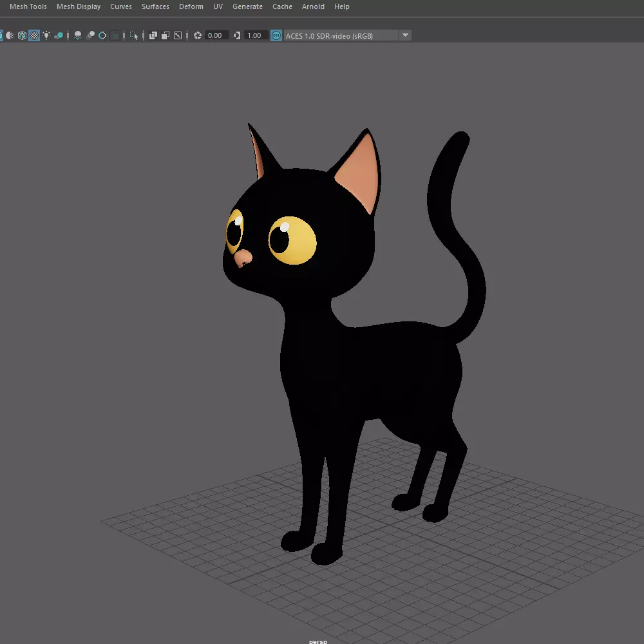This screenshot has height=644, width=644.
Task: Select the cat's pink nose
Action: pos(243,258)
